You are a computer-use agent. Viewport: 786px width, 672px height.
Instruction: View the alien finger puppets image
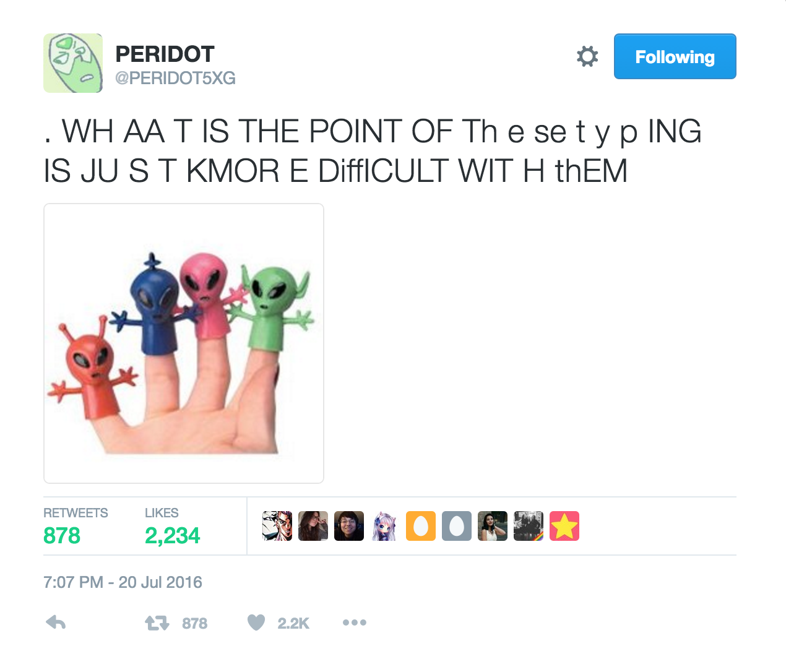184,343
